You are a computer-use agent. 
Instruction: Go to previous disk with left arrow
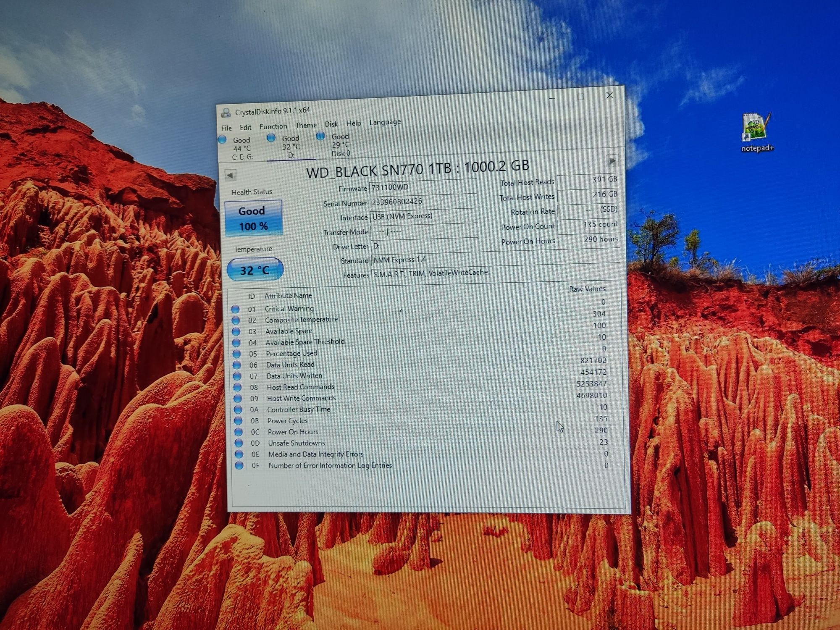pyautogui.click(x=230, y=175)
